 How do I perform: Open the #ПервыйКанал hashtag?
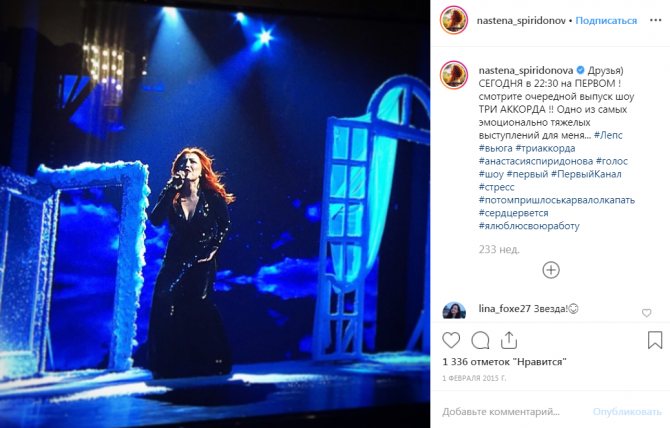click(x=586, y=174)
